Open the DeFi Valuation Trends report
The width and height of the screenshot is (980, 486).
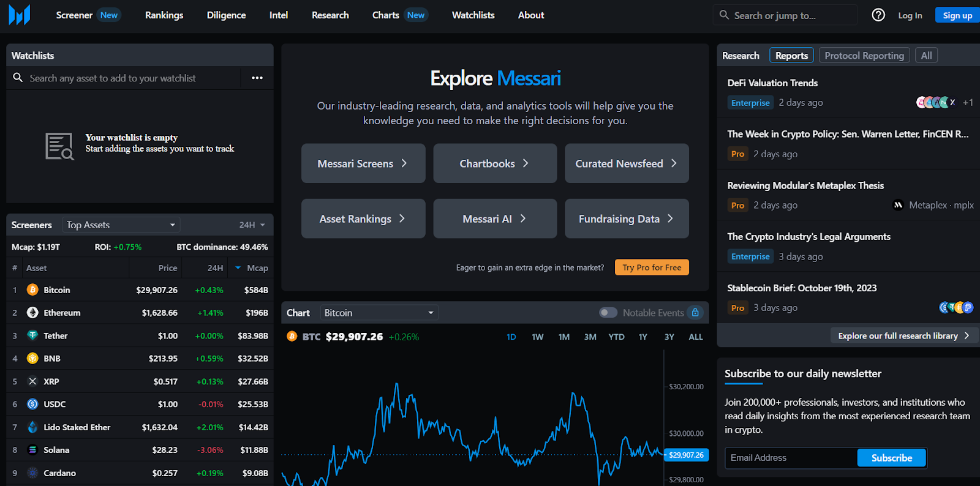(772, 83)
